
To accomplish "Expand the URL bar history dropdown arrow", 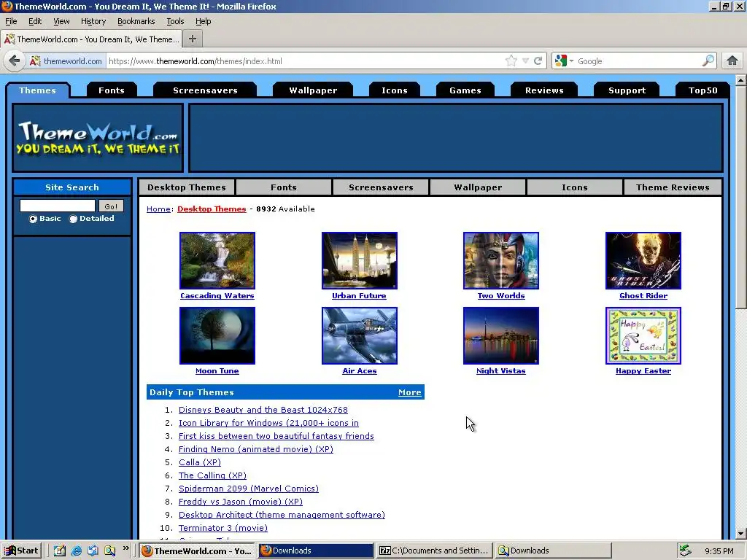I will [525, 61].
